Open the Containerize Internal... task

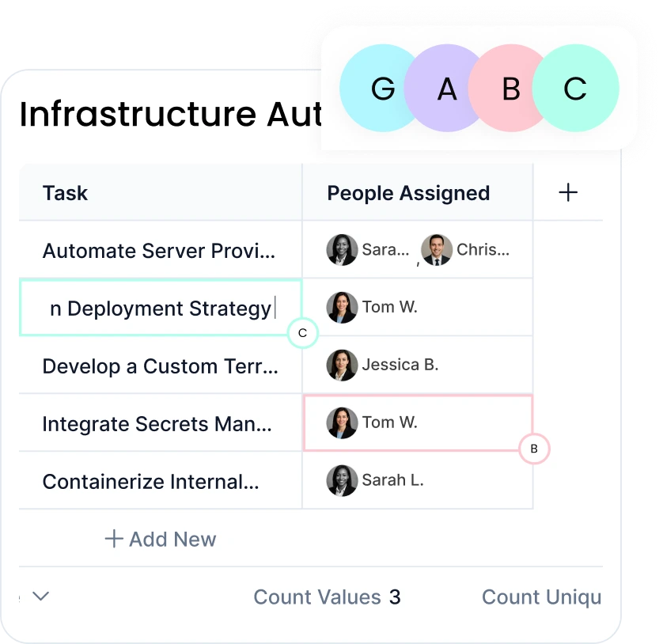(x=151, y=482)
